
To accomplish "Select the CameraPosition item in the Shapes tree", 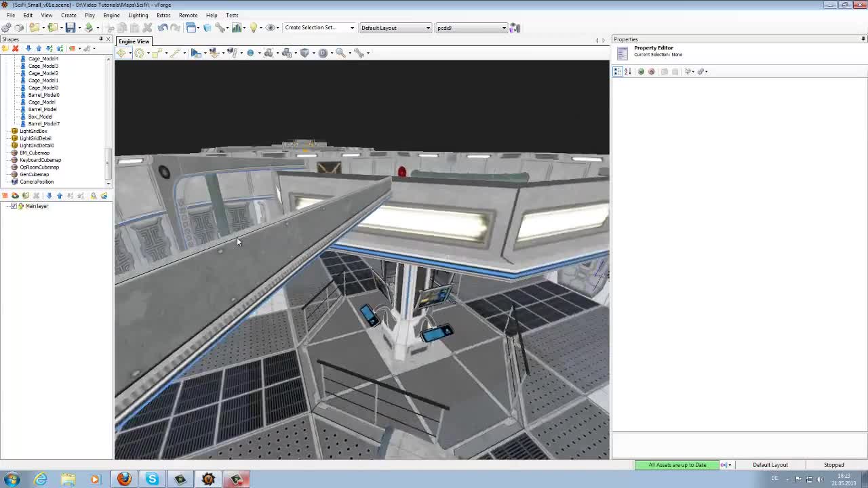I will [x=37, y=182].
